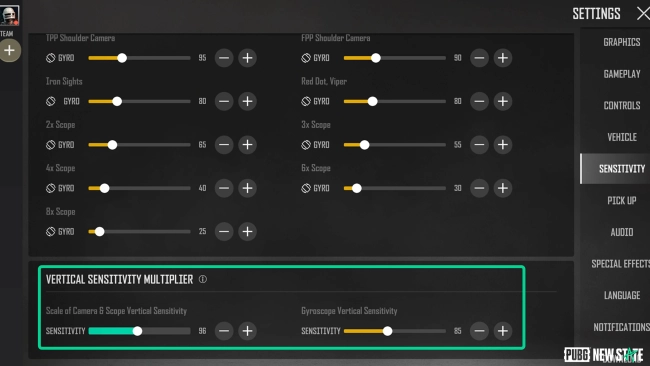Click the Iron Sights gyro slider

tap(139, 101)
